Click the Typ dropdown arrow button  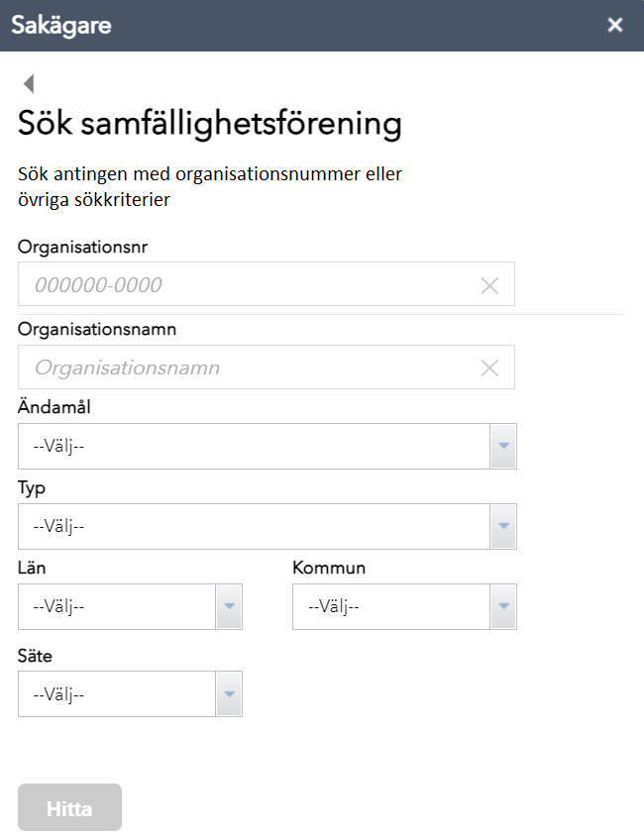(503, 526)
